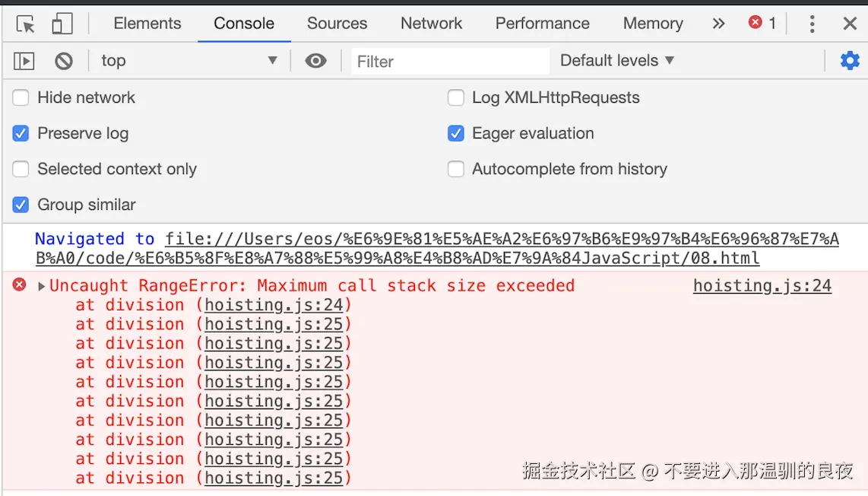
Task: Open the Default levels dropdown
Action: point(616,61)
